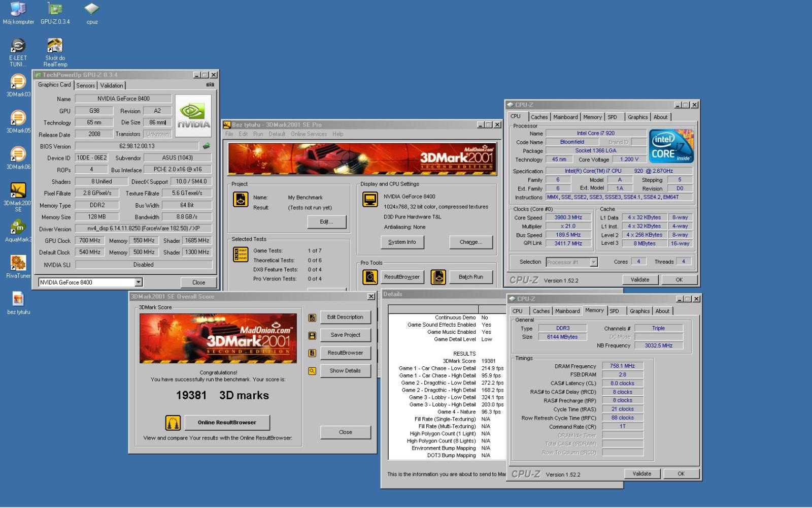Screen dimensions: 812x508
Task: Click icon beside Edit Description button
Action: pyautogui.click(x=312, y=317)
